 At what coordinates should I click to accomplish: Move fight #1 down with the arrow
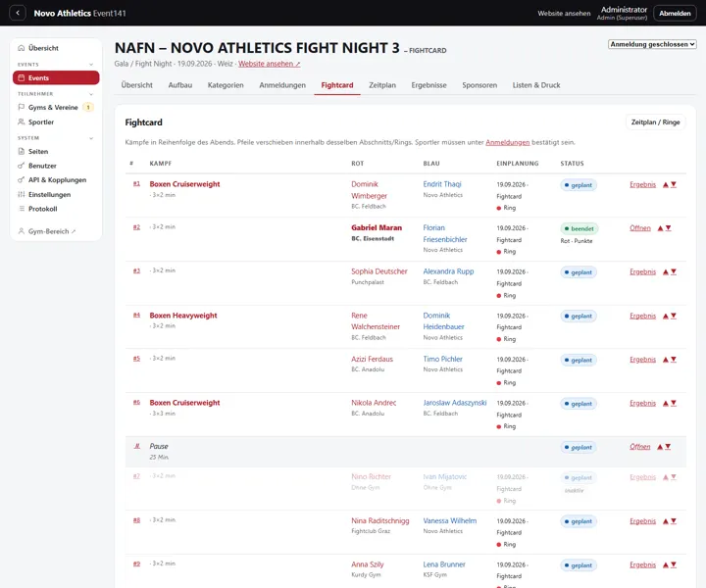click(674, 185)
